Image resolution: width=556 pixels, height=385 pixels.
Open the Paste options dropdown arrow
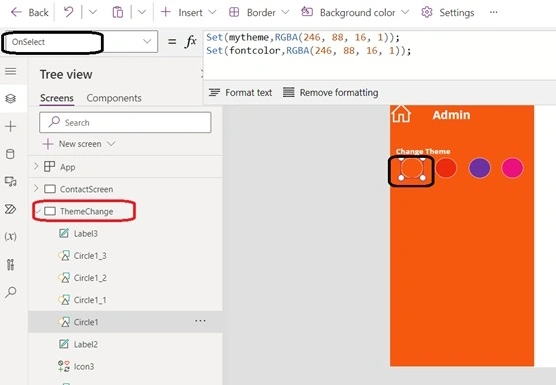(142, 12)
